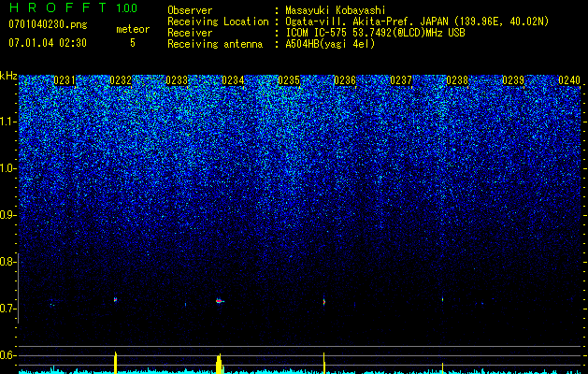Click the 0236 time marker
The height and width of the screenshot is (374, 588).
[x=345, y=80]
